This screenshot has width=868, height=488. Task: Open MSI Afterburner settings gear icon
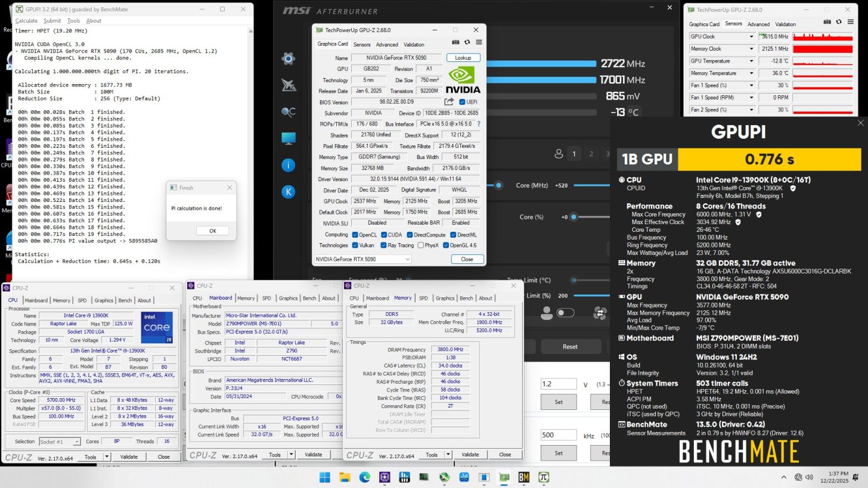tap(289, 58)
